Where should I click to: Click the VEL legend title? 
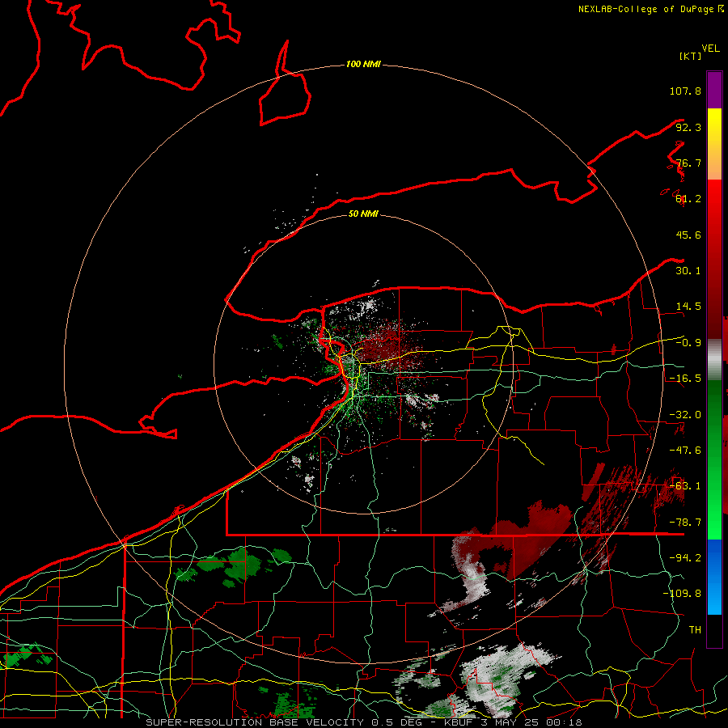[x=710, y=49]
